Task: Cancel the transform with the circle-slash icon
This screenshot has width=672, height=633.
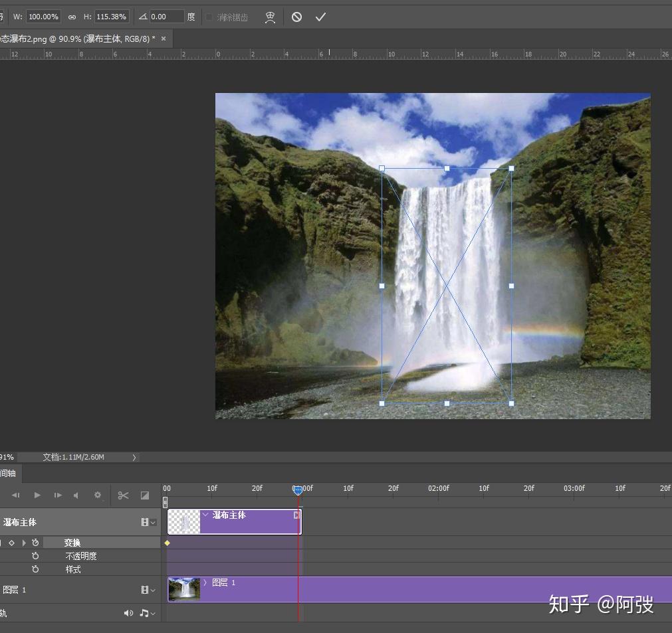Action: coord(296,17)
